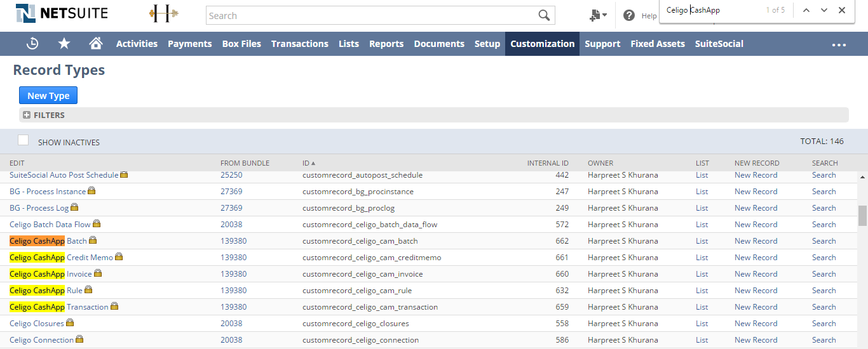Screen dimensions: 868x349
Task: Open the Fixed Assets menu
Action: coord(658,44)
